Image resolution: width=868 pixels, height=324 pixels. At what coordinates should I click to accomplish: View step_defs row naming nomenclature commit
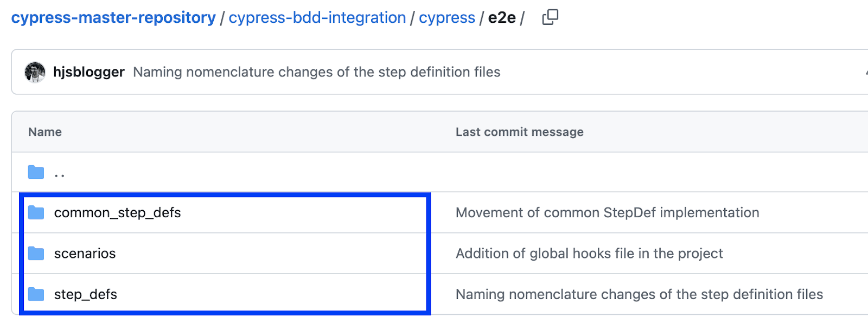click(x=639, y=294)
